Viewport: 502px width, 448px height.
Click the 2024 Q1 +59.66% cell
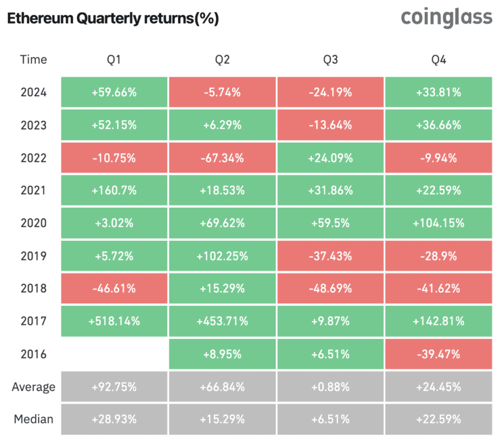[114, 92]
